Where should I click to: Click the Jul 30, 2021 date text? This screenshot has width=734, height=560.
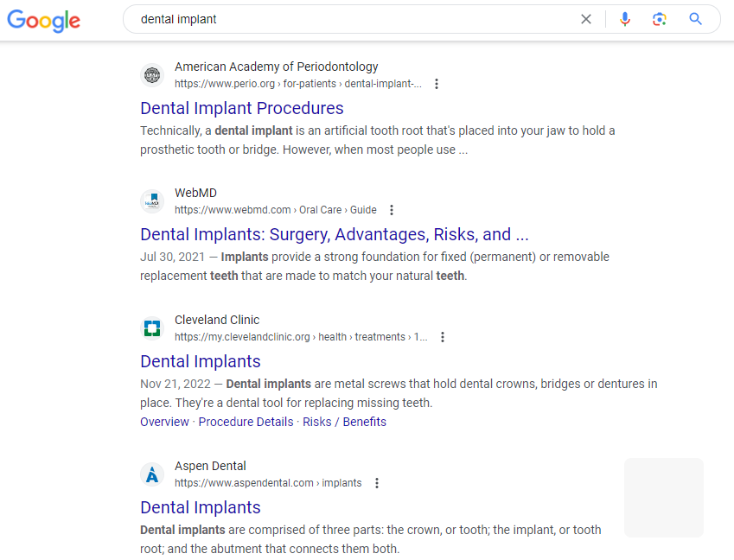[x=172, y=257]
